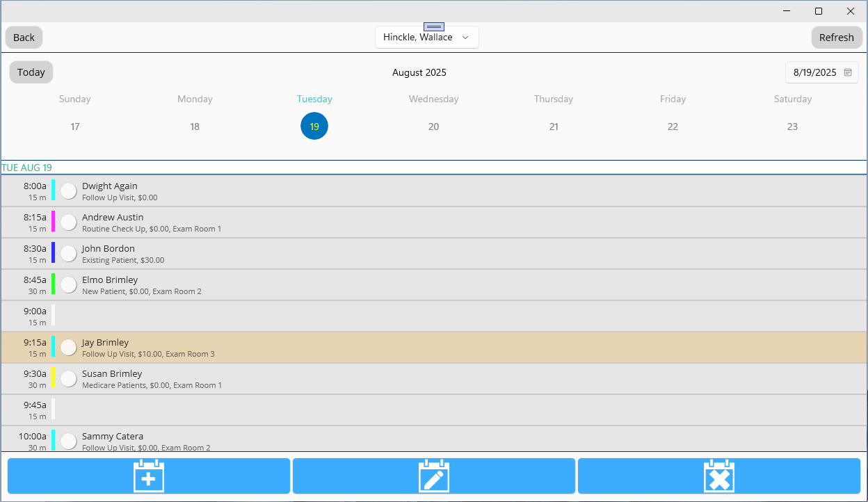Select the empty 9:45a time slot
Image resolution: width=868 pixels, height=502 pixels.
[x=434, y=410]
